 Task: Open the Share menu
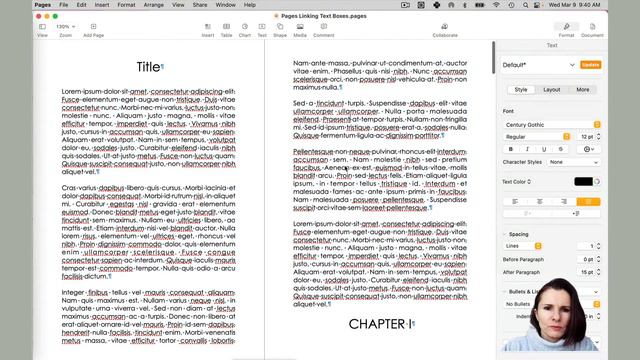pyautogui.click(x=200, y=5)
